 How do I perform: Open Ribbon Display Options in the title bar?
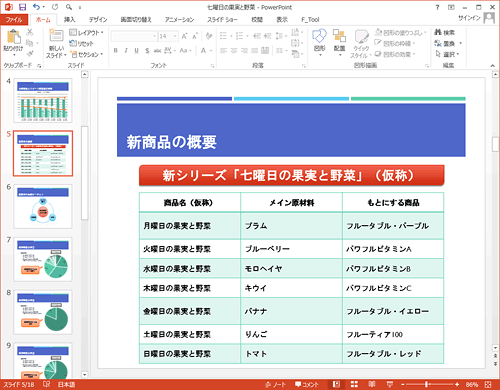pos(451,7)
